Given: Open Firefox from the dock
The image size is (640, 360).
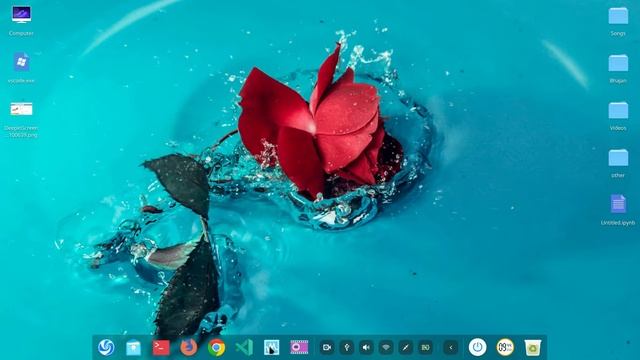Looking at the screenshot, I should (x=189, y=347).
